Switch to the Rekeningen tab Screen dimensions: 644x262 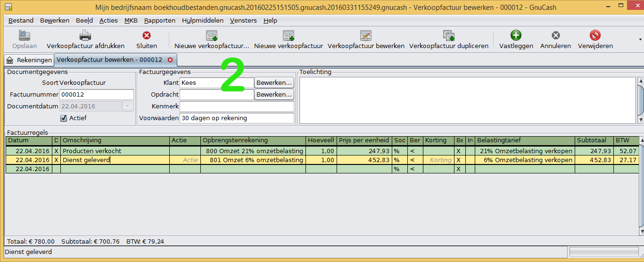pyautogui.click(x=29, y=60)
